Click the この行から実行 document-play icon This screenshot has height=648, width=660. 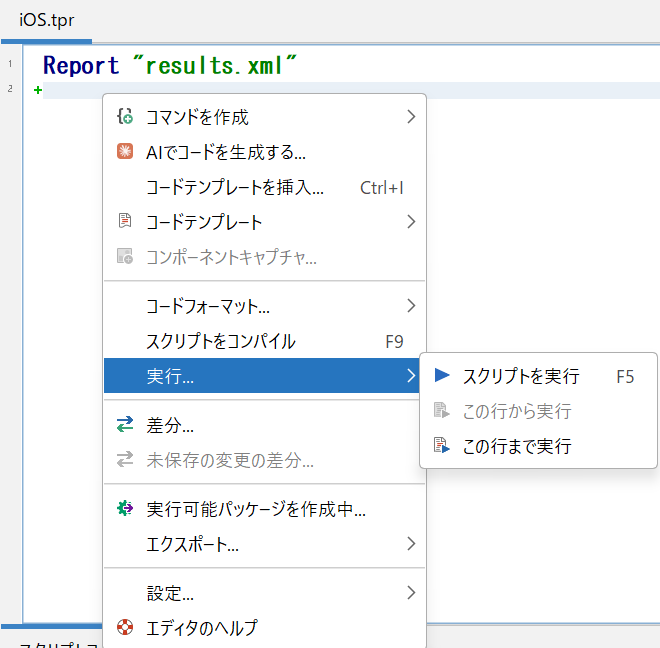[x=442, y=410]
